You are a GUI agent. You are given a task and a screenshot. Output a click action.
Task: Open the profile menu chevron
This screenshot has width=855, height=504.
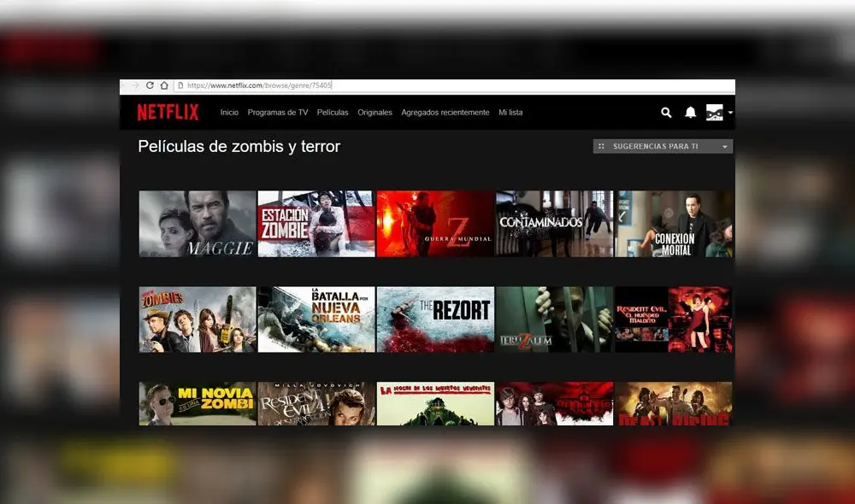click(730, 112)
